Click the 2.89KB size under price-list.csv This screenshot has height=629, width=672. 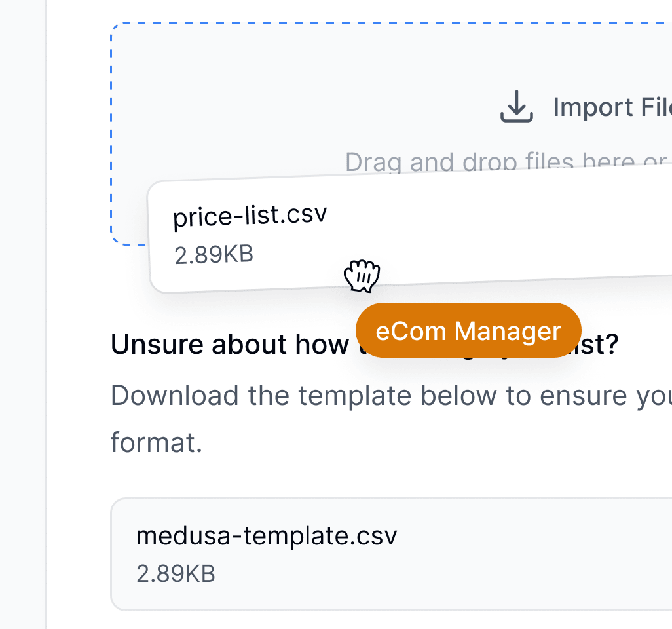pyautogui.click(x=214, y=255)
